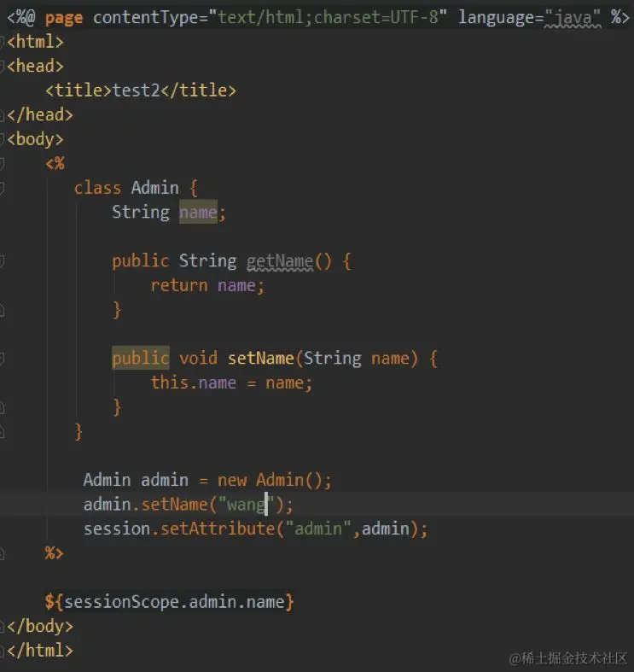Click the underlined "java" language value
Image resolution: width=634 pixels, height=672 pixels.
coord(573,18)
